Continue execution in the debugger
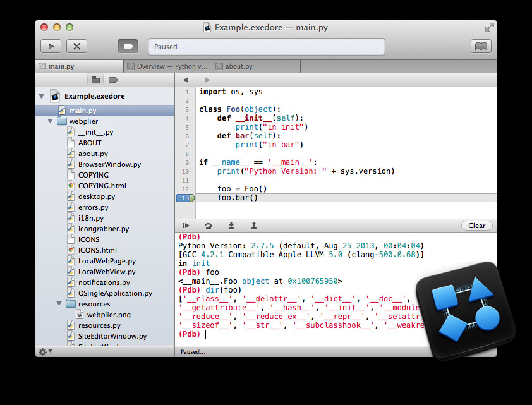Viewport: 532px width, 405px height. (x=186, y=226)
